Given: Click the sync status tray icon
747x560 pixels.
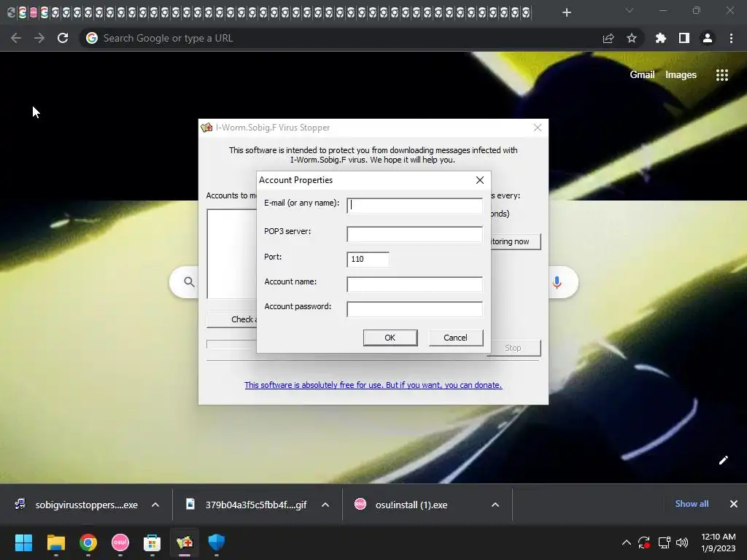Looking at the screenshot, I should pos(644,542).
